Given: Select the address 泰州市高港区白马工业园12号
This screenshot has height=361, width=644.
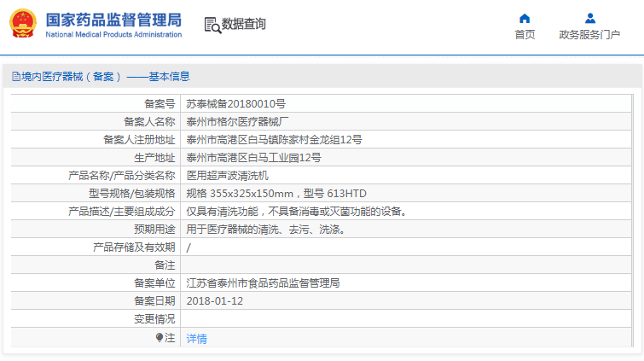Looking at the screenshot, I should click(x=253, y=158).
